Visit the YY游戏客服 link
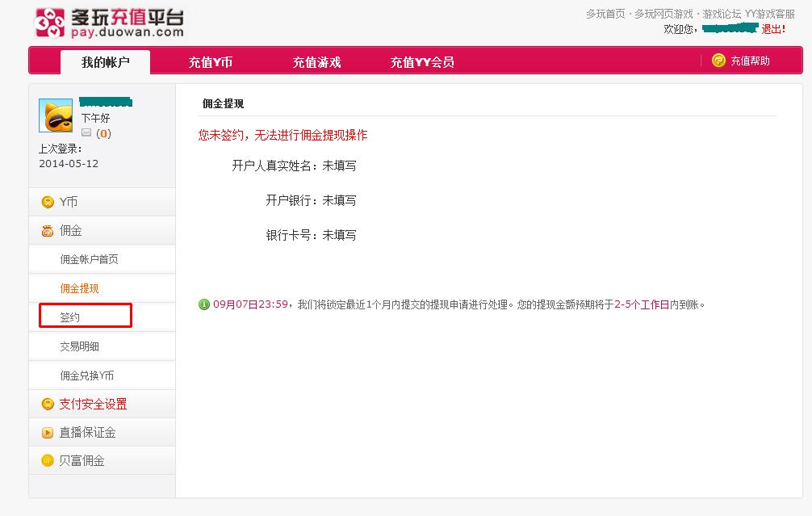 769,14
